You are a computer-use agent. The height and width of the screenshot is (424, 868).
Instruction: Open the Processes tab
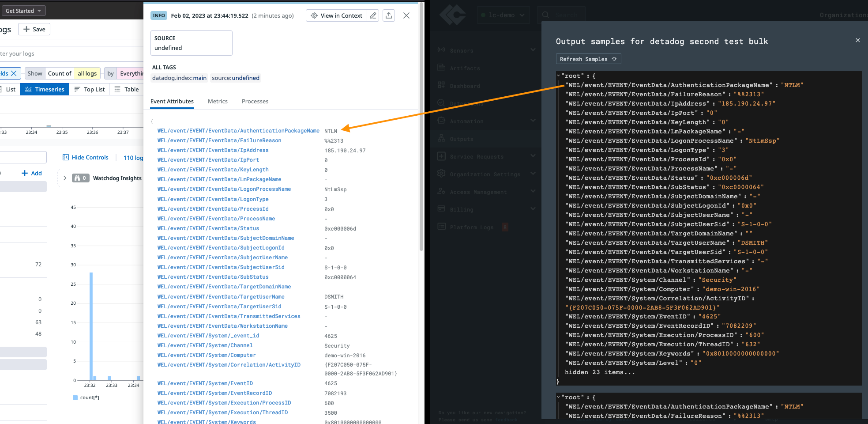pos(255,101)
